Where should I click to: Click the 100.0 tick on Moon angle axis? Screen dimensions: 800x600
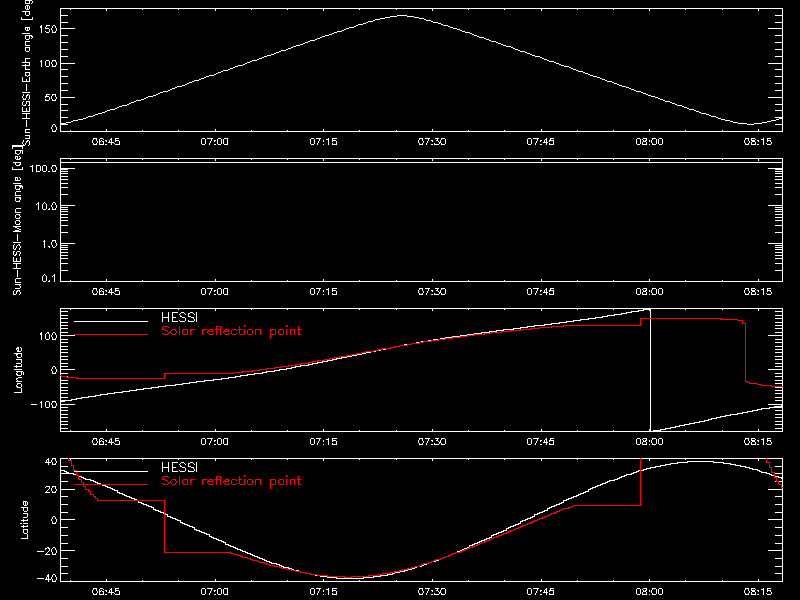pos(43,168)
